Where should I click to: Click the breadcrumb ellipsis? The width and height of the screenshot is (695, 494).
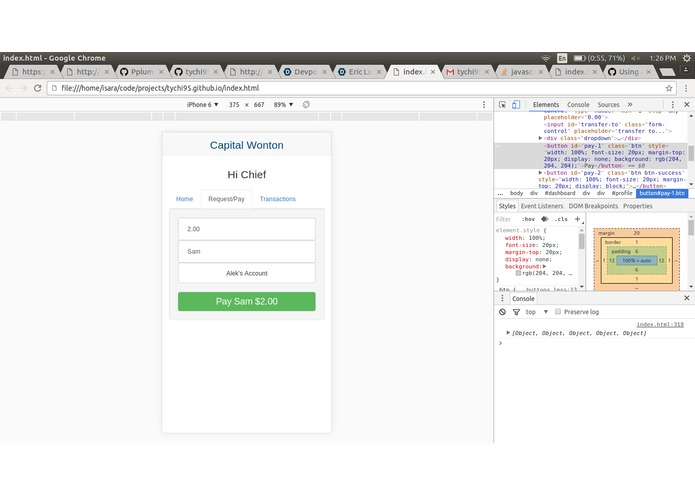(500, 193)
